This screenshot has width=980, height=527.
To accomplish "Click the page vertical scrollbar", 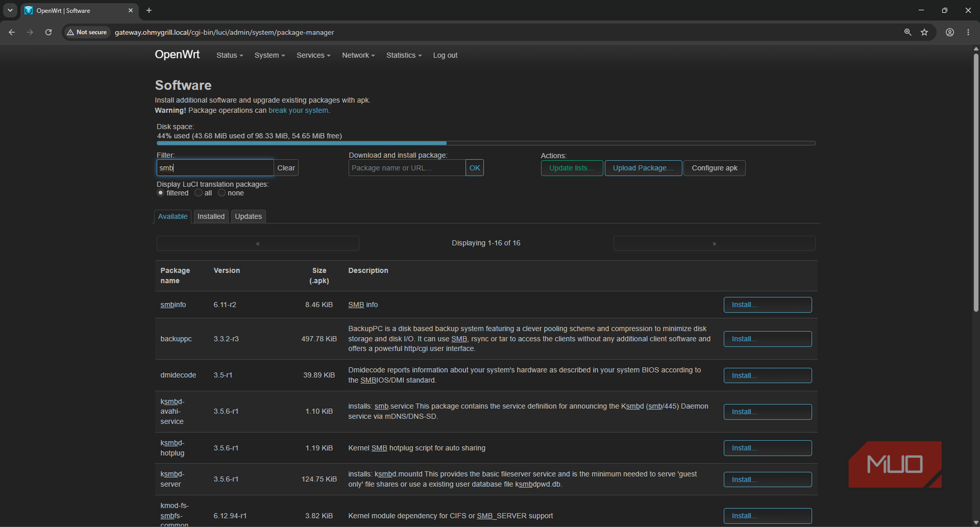I will [x=976, y=182].
